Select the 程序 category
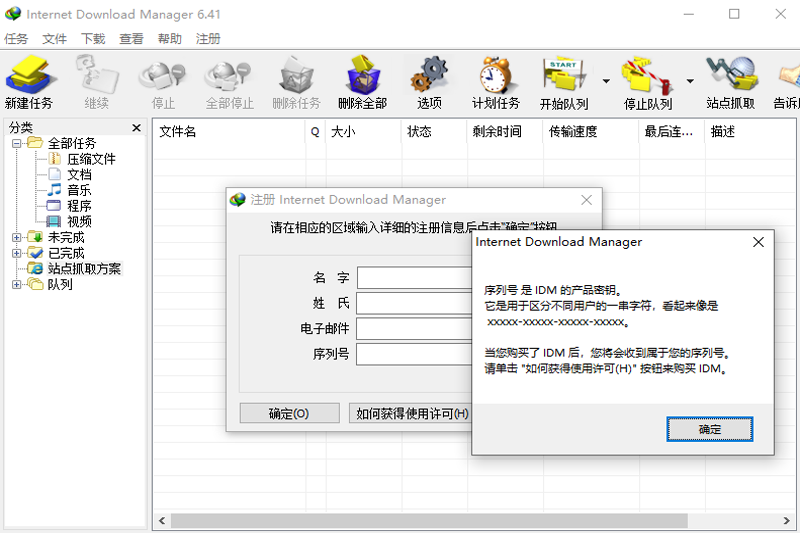Viewport: 800px width, 533px height. click(79, 206)
